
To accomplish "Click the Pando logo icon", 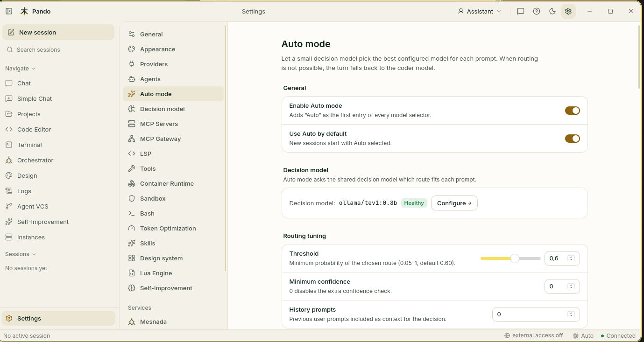I will click(24, 11).
